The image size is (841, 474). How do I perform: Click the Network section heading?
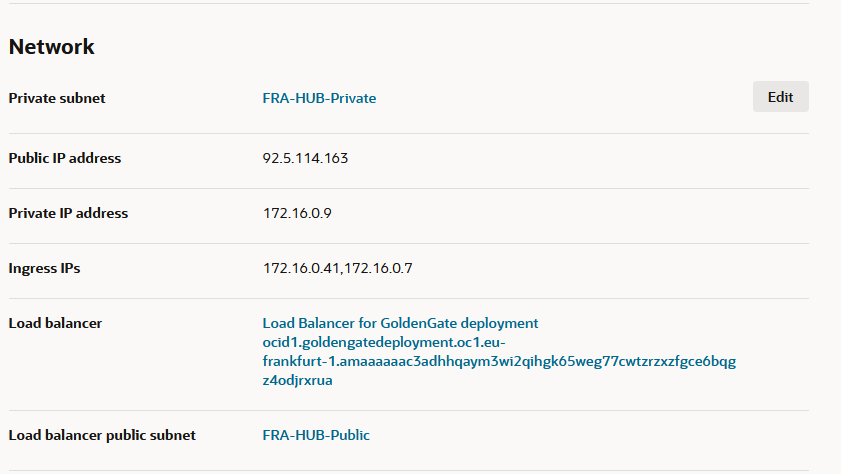[52, 47]
